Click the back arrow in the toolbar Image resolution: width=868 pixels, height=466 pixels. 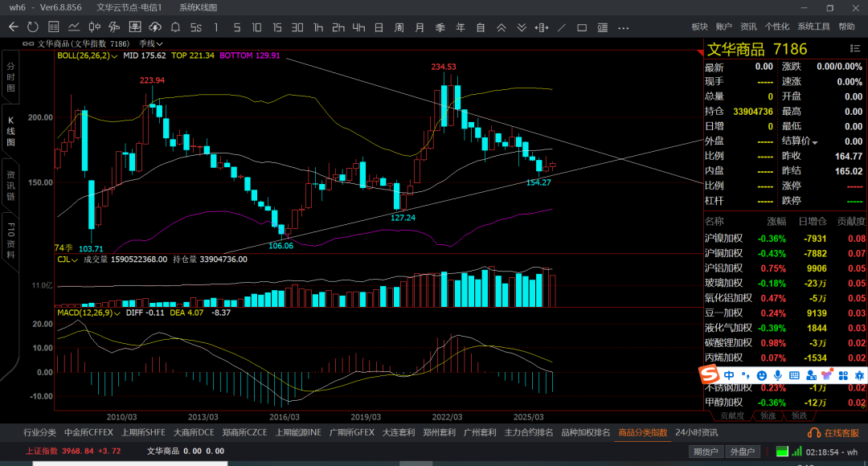coord(13,27)
